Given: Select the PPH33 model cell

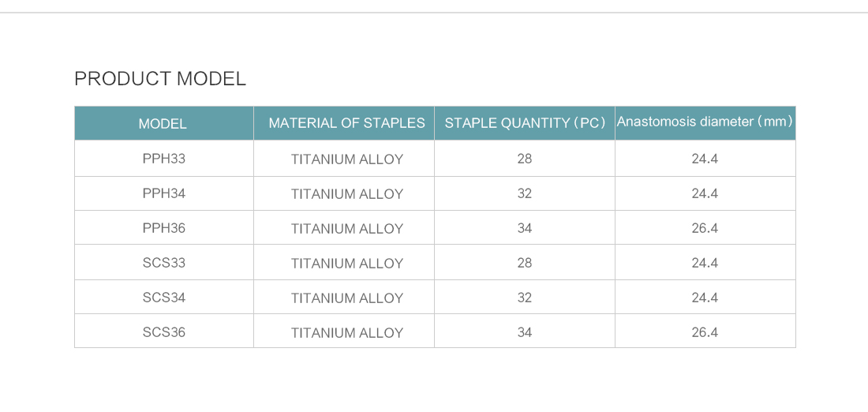Looking at the screenshot, I should point(164,159).
